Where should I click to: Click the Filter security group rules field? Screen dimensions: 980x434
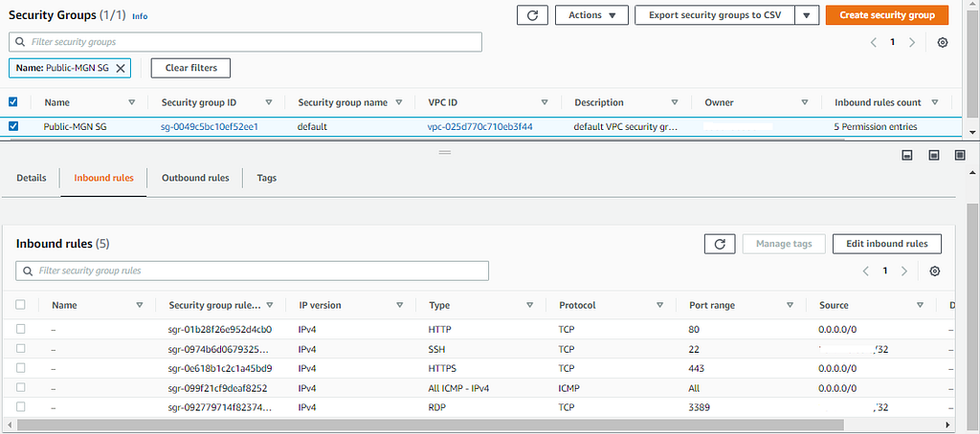click(252, 271)
